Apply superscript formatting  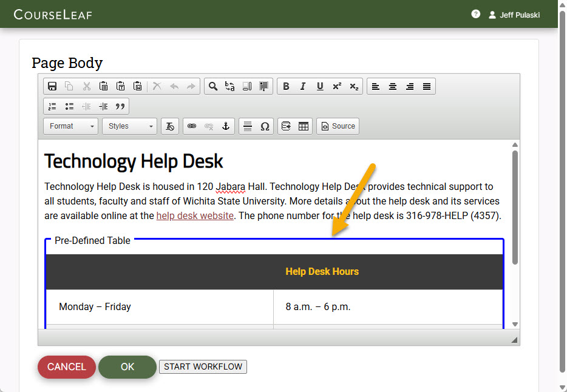click(x=337, y=86)
